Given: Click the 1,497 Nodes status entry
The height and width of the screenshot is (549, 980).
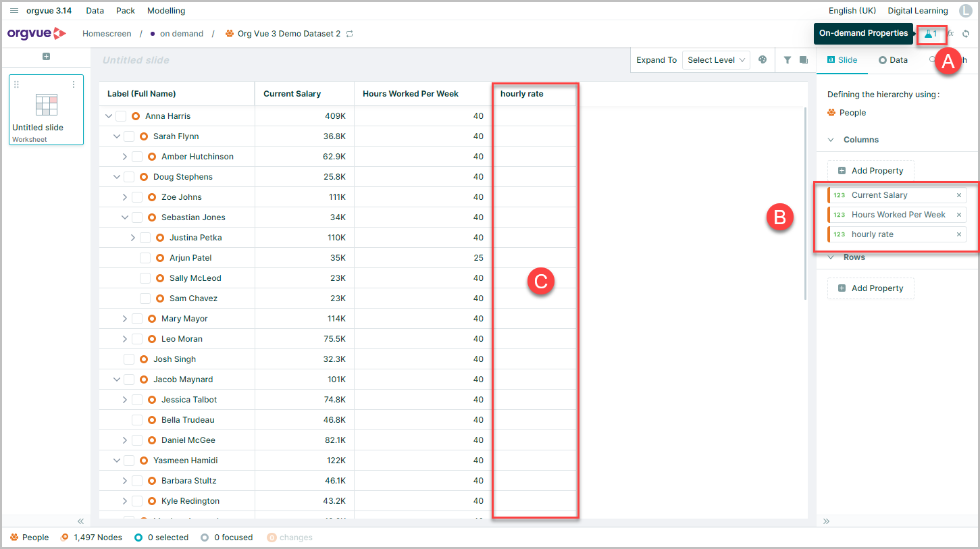Looking at the screenshot, I should pos(91,538).
